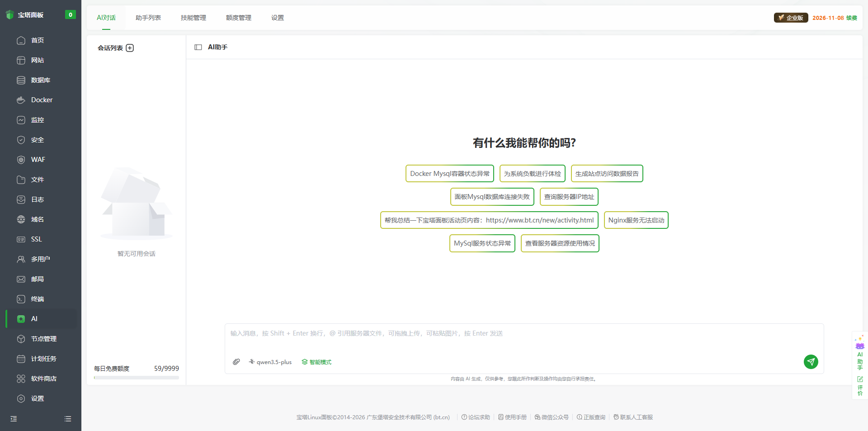The image size is (868, 431).
Task: Click the attachment paperclip in message box
Action: [x=236, y=362]
